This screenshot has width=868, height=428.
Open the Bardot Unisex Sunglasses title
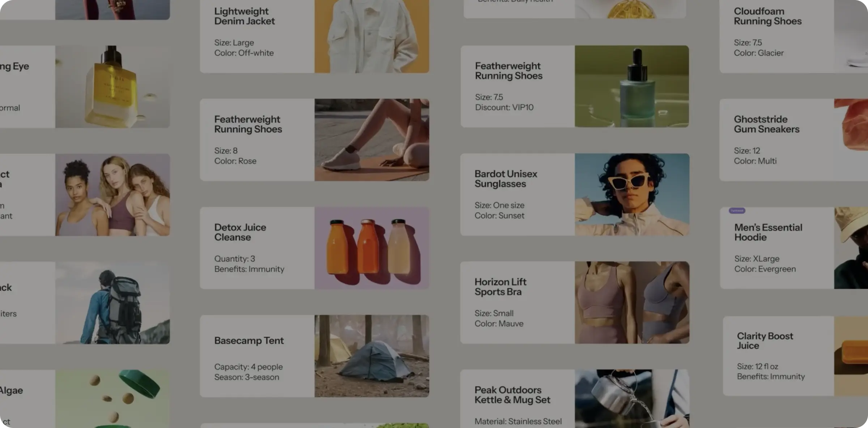coord(506,179)
